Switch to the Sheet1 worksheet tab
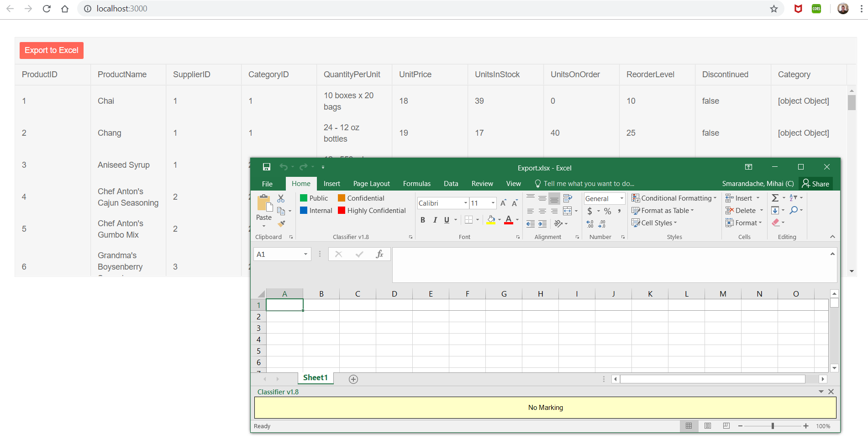This screenshot has height=446, width=868. pyautogui.click(x=315, y=378)
